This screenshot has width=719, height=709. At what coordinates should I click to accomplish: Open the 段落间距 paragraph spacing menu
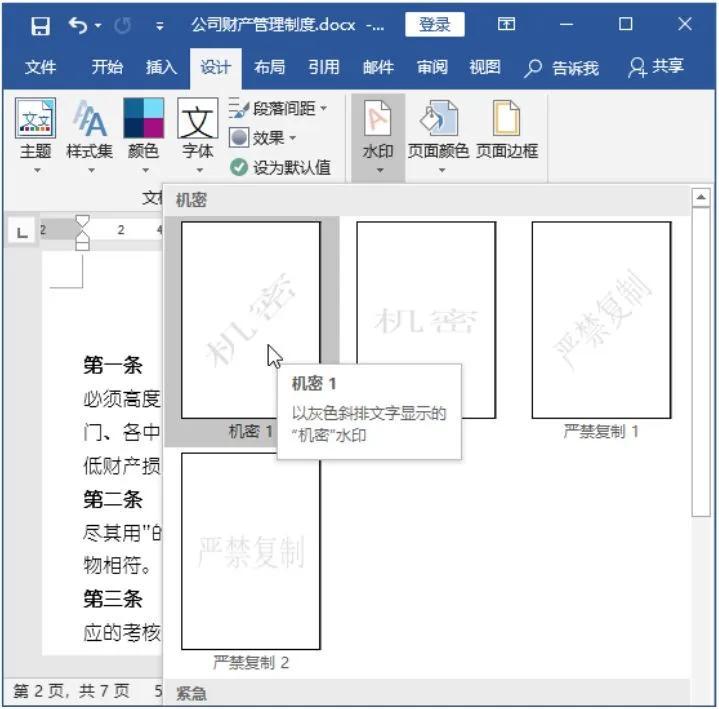coord(278,109)
